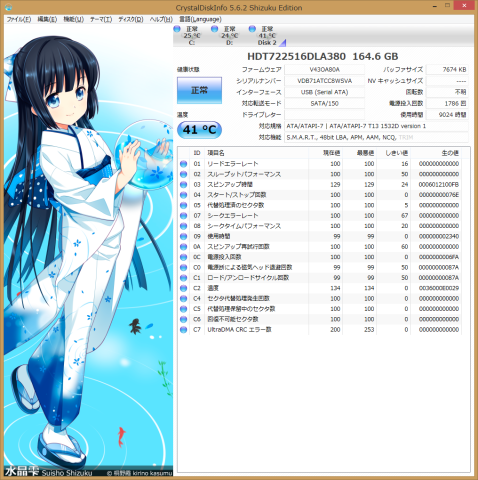478x480 pixels.
Task: Click status orb for ID 08 row
Action: (x=183, y=226)
